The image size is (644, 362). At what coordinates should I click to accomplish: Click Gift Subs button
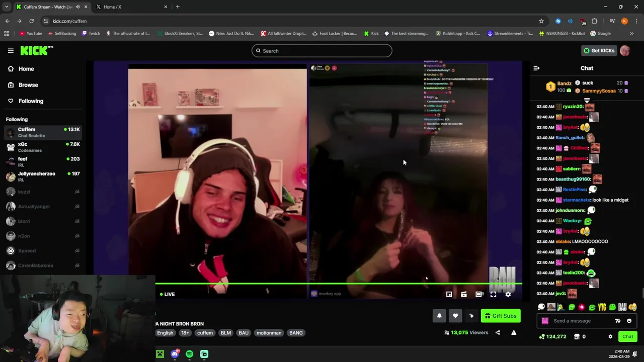click(x=501, y=316)
